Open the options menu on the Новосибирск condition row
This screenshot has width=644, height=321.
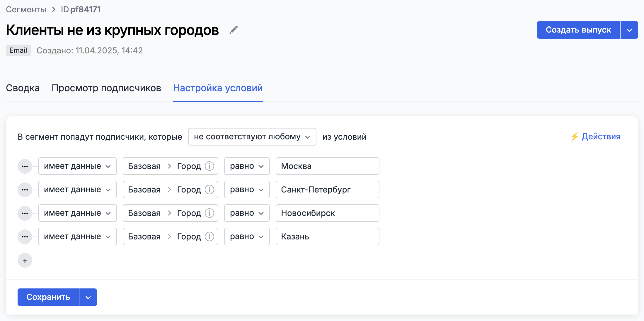25,213
